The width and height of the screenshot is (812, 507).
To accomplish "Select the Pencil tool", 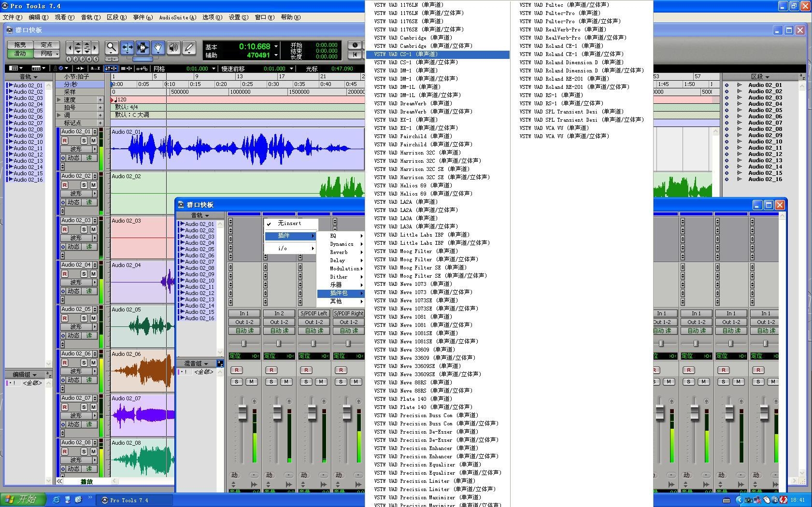I will pos(189,47).
